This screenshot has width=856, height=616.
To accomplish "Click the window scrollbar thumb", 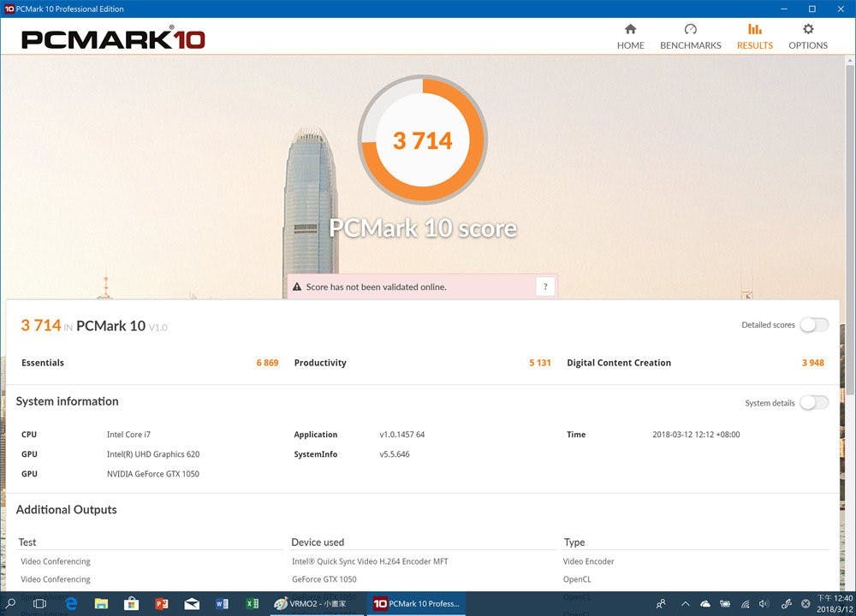I will (850, 229).
